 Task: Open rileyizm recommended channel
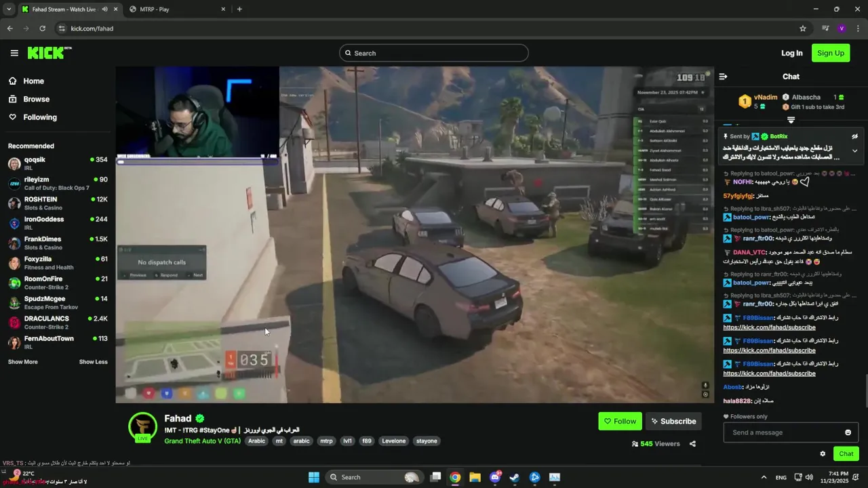pyautogui.click(x=58, y=183)
